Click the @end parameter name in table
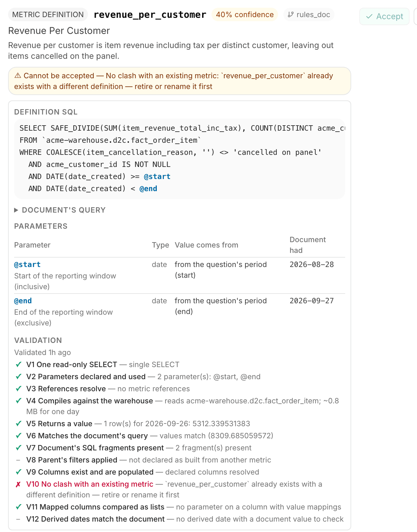Viewport: 417px width, 532px height. 23,301
